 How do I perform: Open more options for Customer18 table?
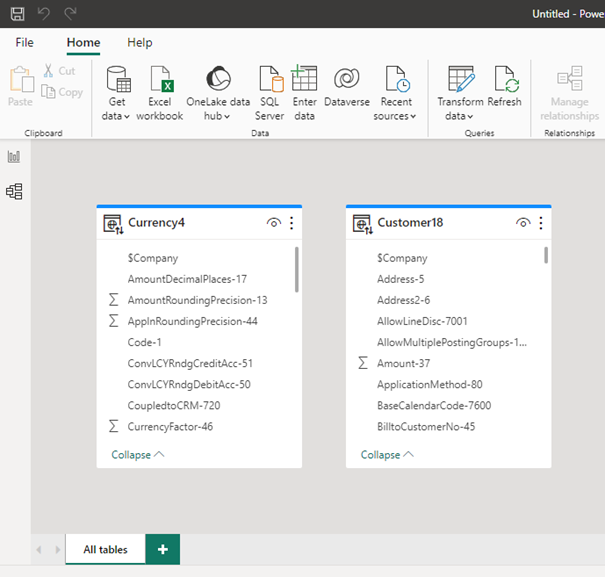(541, 223)
